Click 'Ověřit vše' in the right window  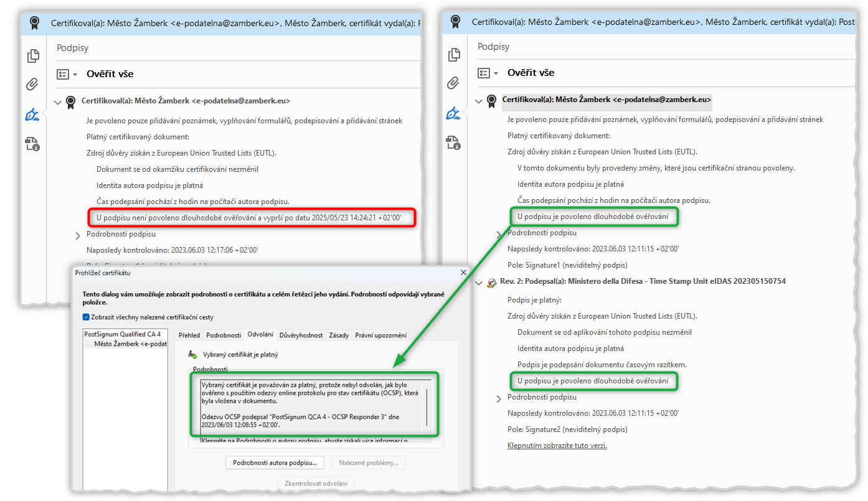[x=531, y=73]
